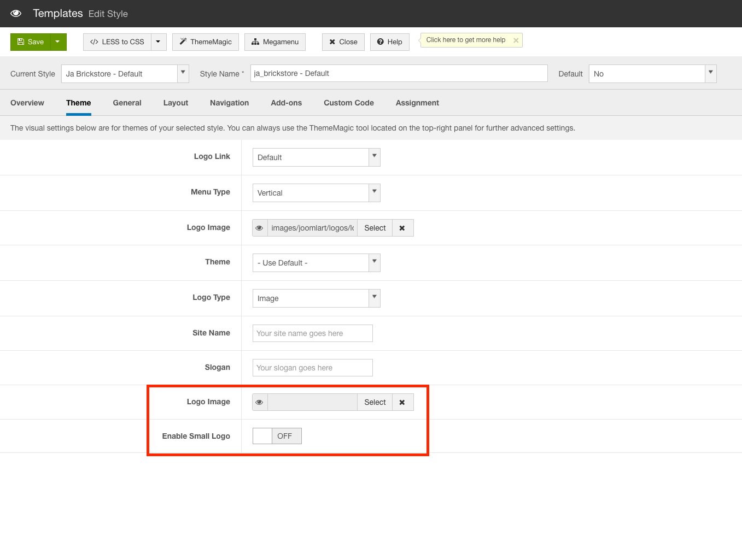742x560 pixels.
Task: Toggle the Enable Small Logo switch
Action: 277,436
